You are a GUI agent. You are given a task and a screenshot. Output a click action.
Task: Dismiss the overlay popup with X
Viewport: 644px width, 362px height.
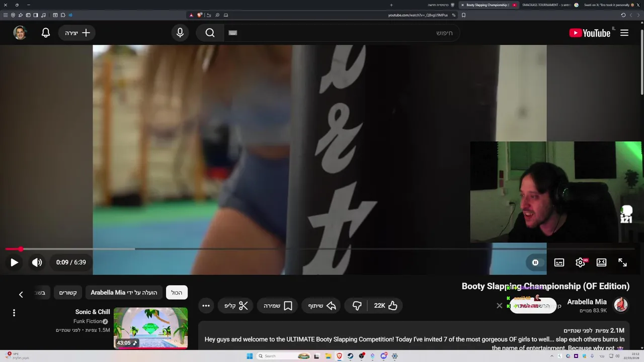tap(500, 305)
